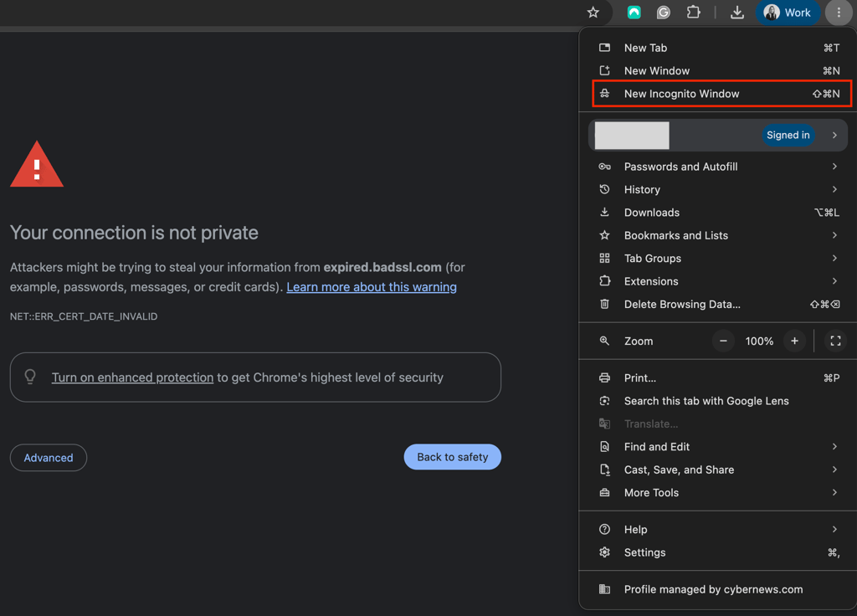Click the Extensions menu puzzle icon

[604, 281]
